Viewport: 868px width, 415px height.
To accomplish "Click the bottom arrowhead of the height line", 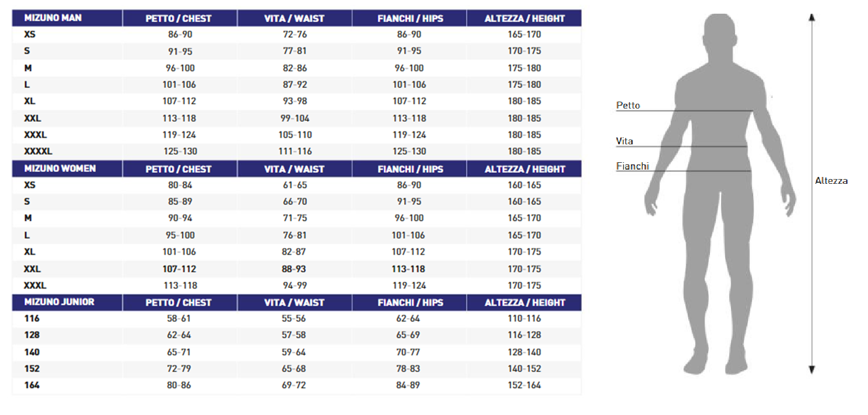I will 812,370.
